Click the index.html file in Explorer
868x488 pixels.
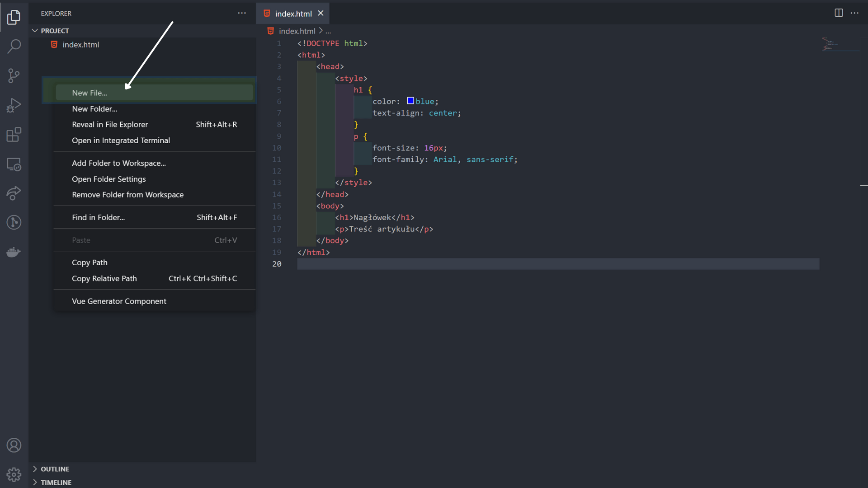80,44
